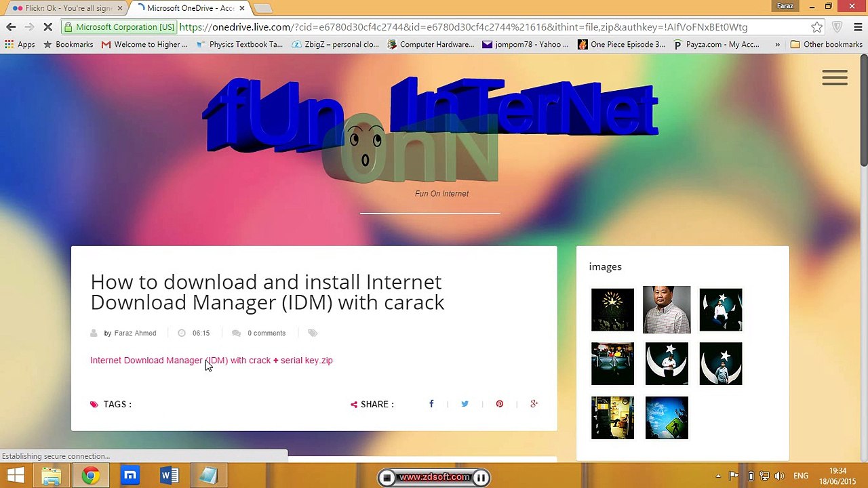
Task: Open the blue bus thumbnail
Action: click(612, 364)
